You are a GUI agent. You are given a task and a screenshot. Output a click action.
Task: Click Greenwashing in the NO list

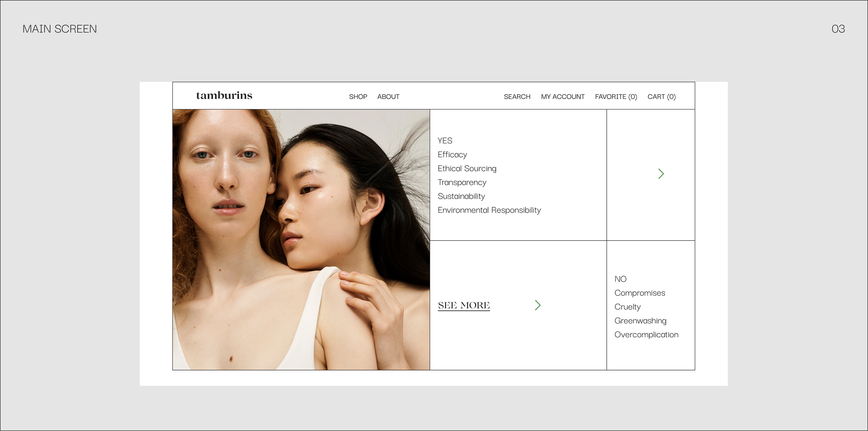click(640, 321)
